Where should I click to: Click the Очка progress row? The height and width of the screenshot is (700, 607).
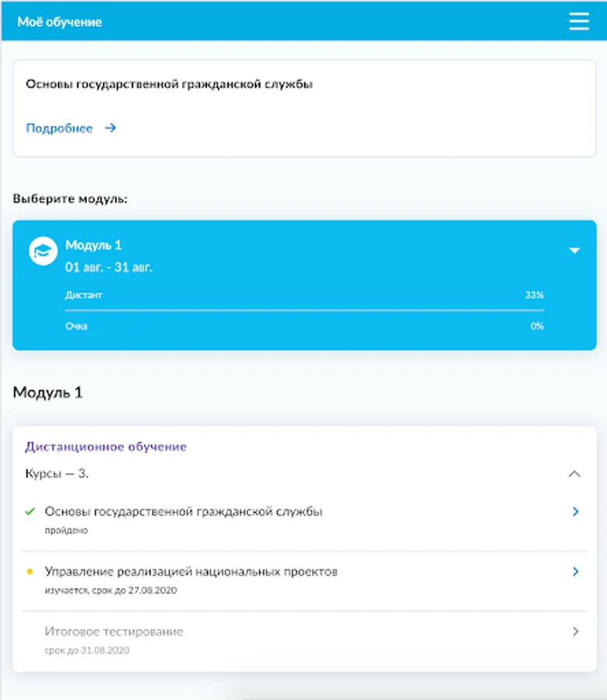(x=304, y=327)
